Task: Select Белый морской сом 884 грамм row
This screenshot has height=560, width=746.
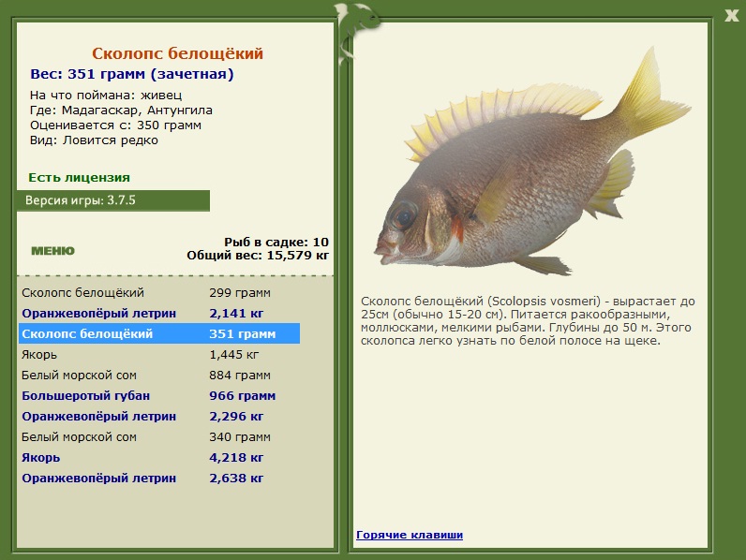Action: point(159,376)
